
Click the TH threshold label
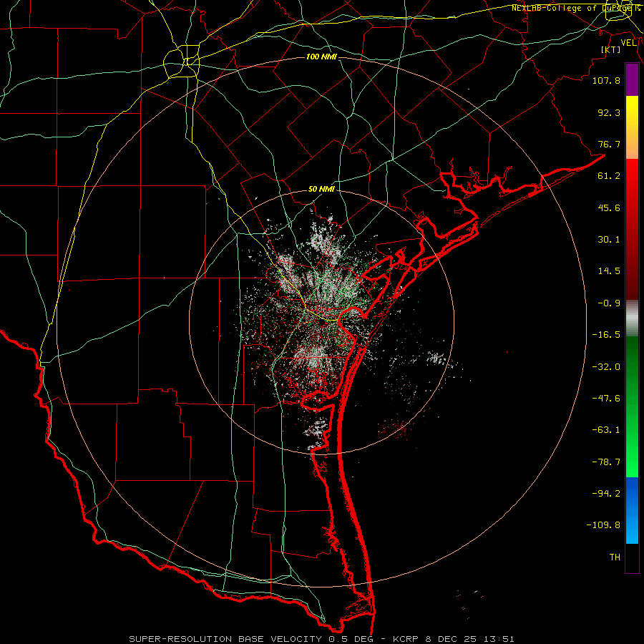(615, 557)
